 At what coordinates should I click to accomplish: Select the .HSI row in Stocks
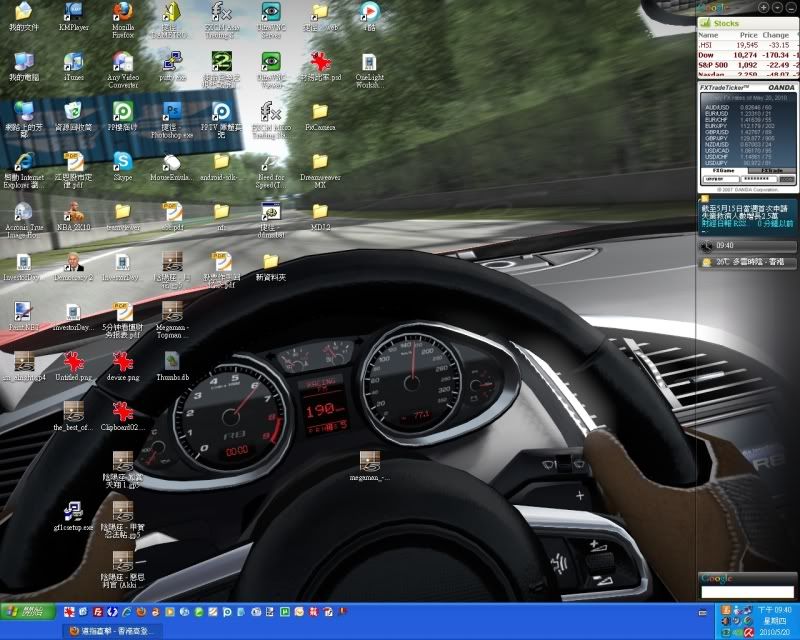point(748,45)
